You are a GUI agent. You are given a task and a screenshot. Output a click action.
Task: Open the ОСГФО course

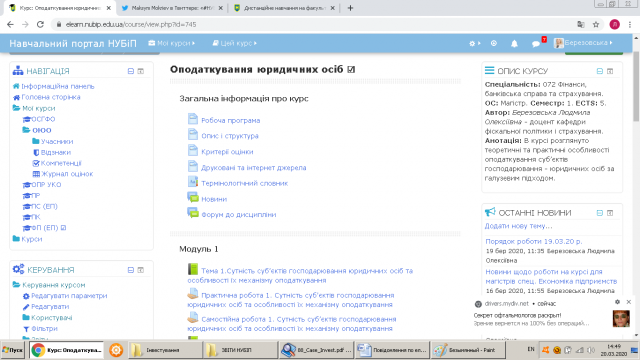(x=43, y=119)
